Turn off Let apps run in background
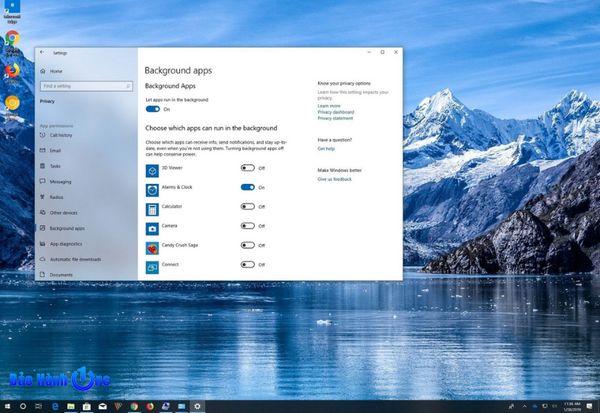This screenshot has width=600, height=413. 152,109
